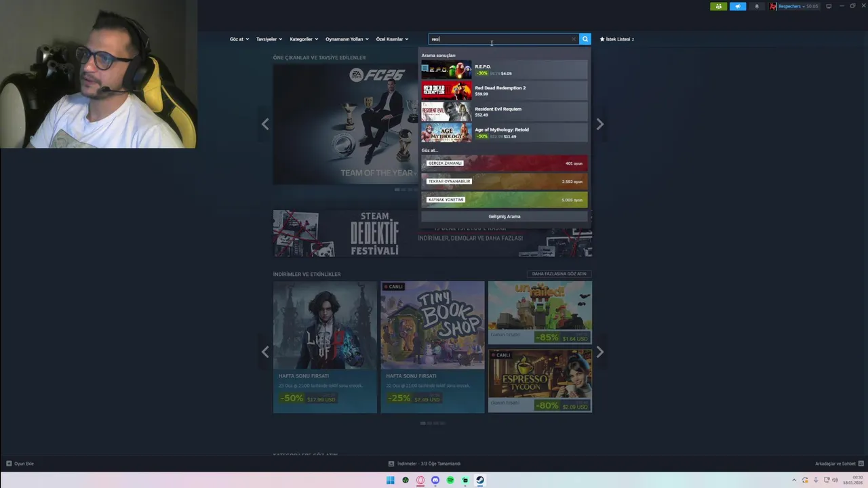Click the -50% discount on Lies of P

tap(291, 399)
